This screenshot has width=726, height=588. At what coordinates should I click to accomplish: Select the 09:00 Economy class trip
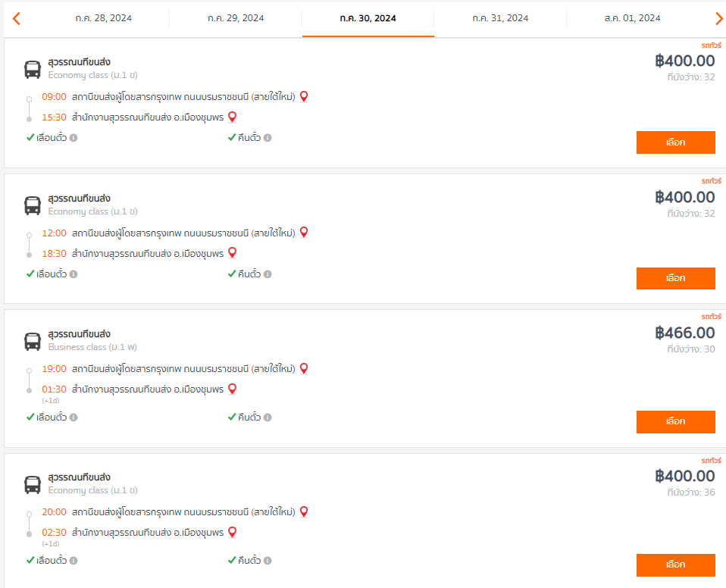[x=675, y=142]
